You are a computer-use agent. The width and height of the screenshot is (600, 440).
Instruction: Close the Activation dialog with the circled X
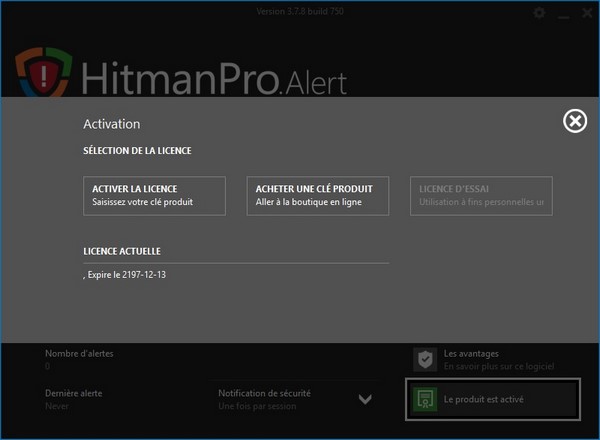coord(575,121)
